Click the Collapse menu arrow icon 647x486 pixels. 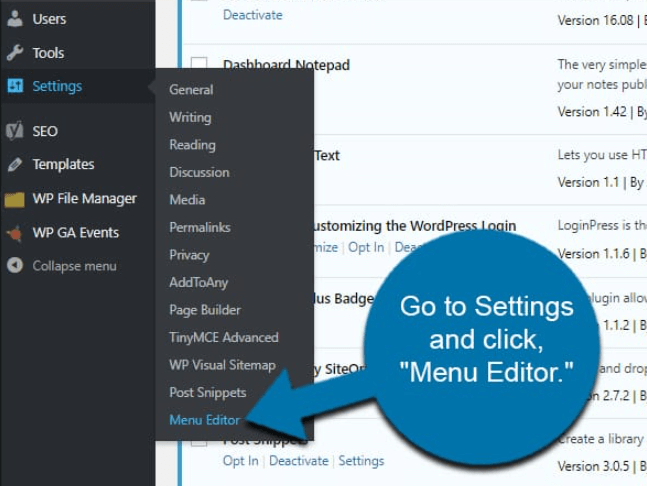pyautogui.click(x=15, y=265)
